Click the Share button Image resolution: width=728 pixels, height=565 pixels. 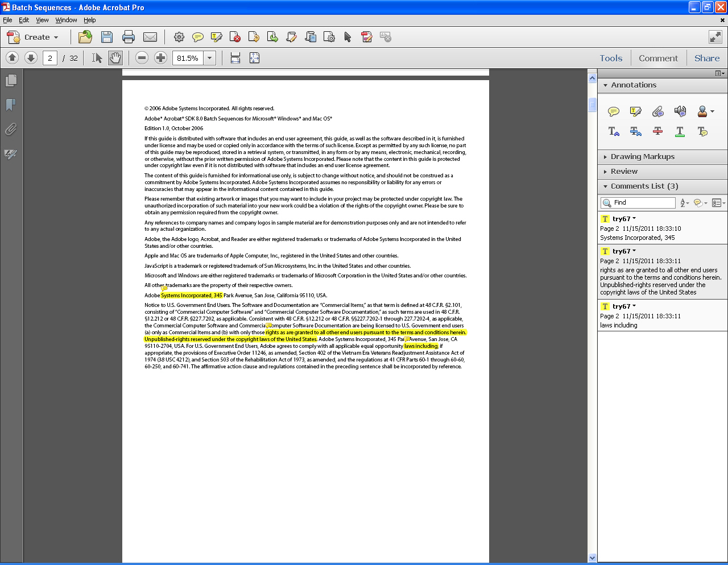[x=706, y=58]
